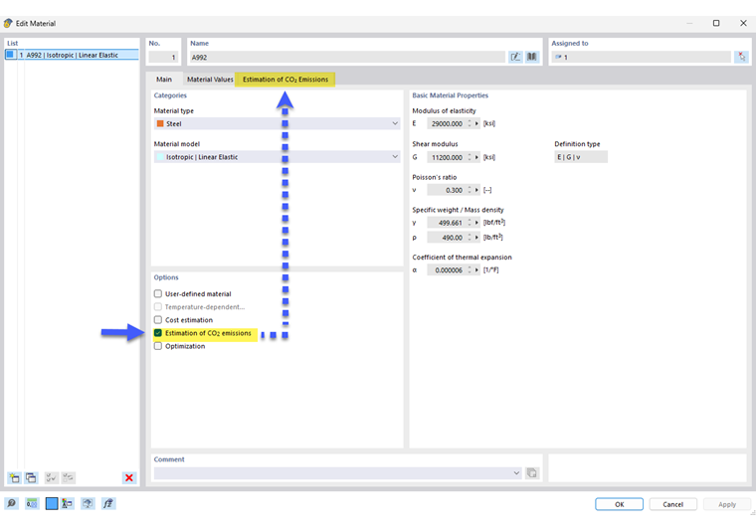The image size is (756, 532).
Task: Click the Cancel button
Action: tap(672, 504)
